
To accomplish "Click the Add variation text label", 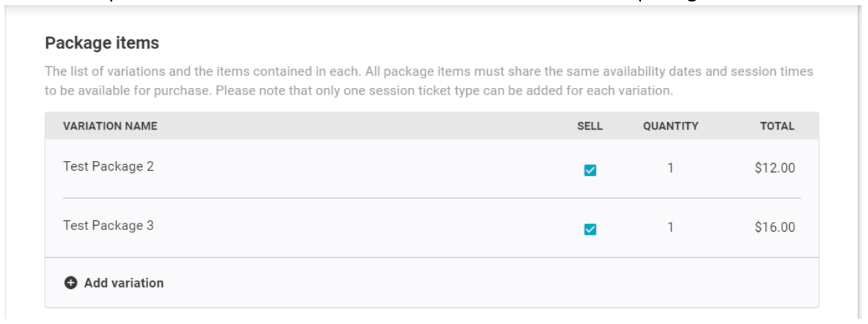I will point(124,283).
